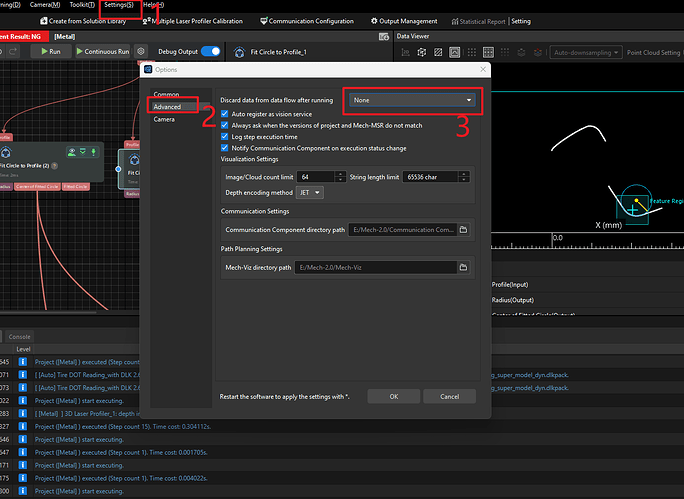Open the Auto-downsampling dropdown
684x499 pixels.
[586, 52]
